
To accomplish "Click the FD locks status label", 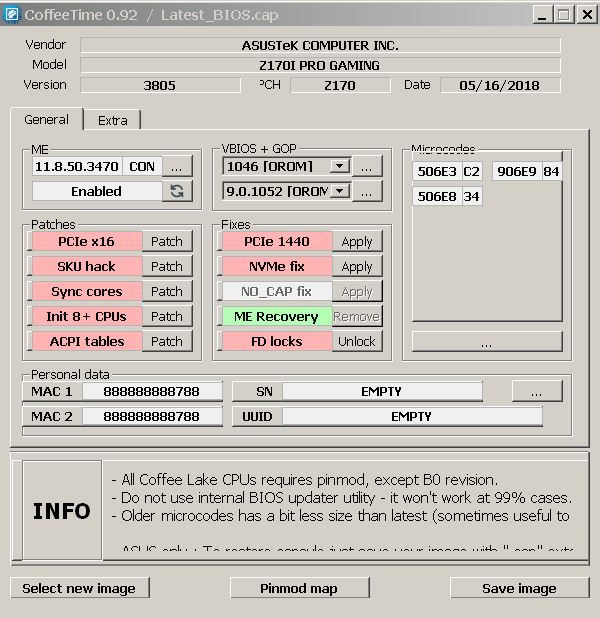I will [277, 341].
